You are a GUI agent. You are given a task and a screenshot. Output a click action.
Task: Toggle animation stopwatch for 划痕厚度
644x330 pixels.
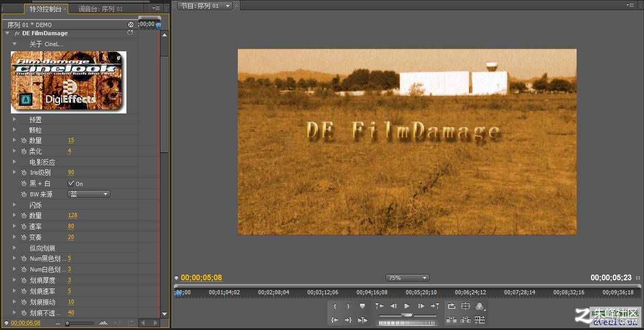[24, 280]
